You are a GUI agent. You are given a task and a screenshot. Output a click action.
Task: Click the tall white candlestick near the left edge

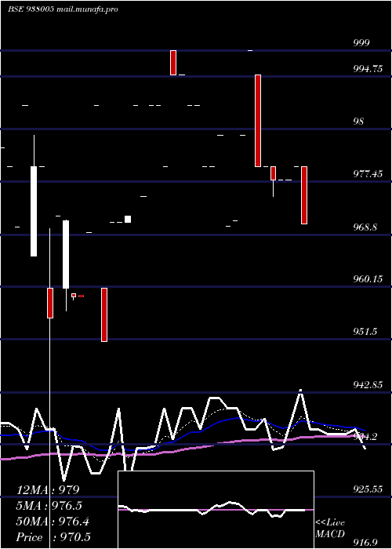click(x=34, y=211)
